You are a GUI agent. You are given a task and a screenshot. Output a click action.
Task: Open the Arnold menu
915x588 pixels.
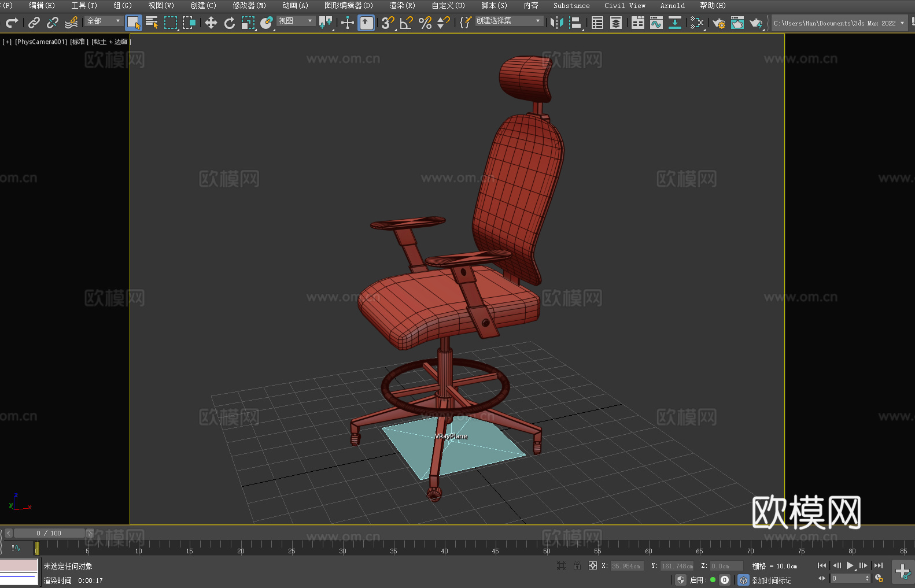coord(673,5)
